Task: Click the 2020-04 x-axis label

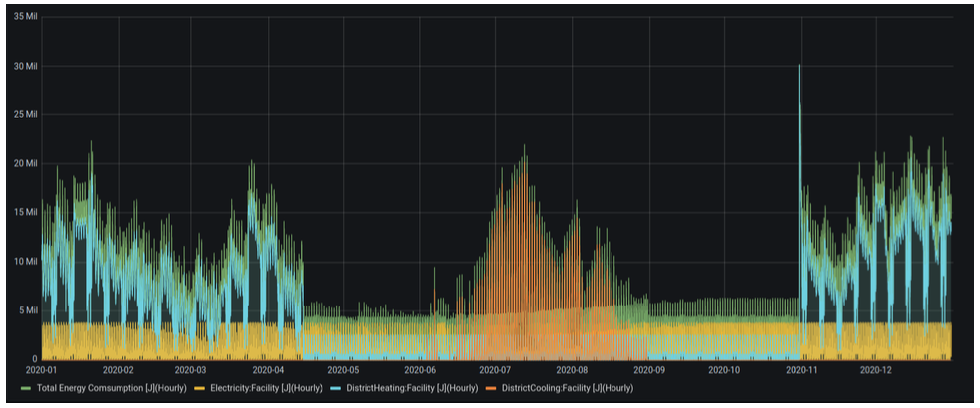Action: 269,370
